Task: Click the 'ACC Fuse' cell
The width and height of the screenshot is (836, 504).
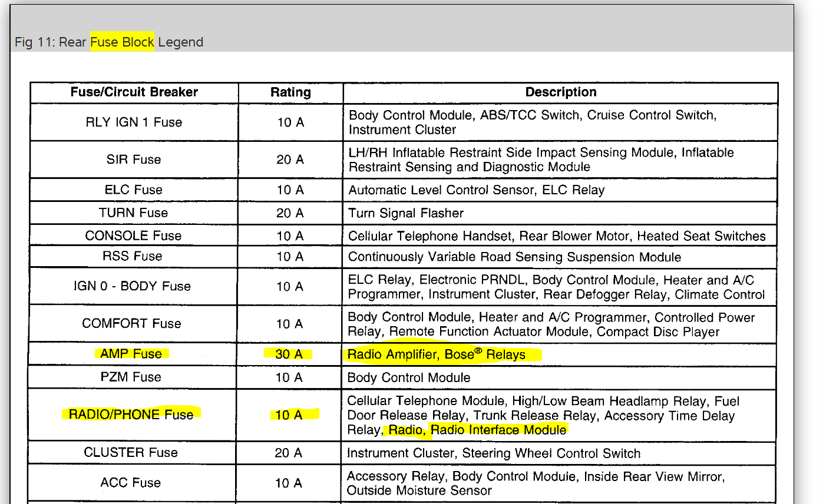Action: [131, 483]
